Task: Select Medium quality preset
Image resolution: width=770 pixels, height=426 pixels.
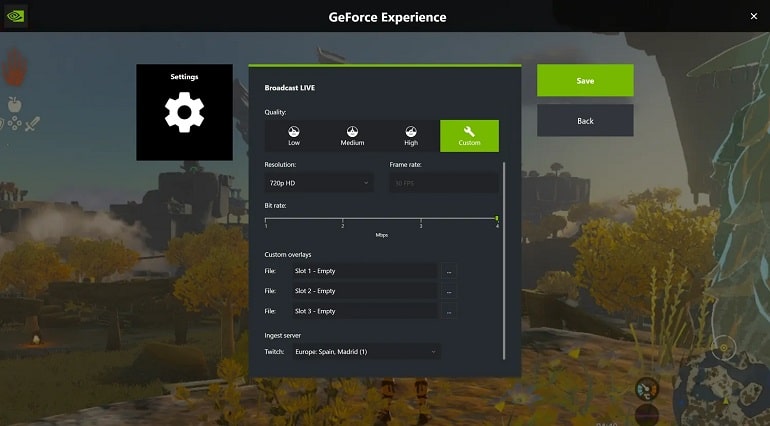Action: click(x=352, y=136)
